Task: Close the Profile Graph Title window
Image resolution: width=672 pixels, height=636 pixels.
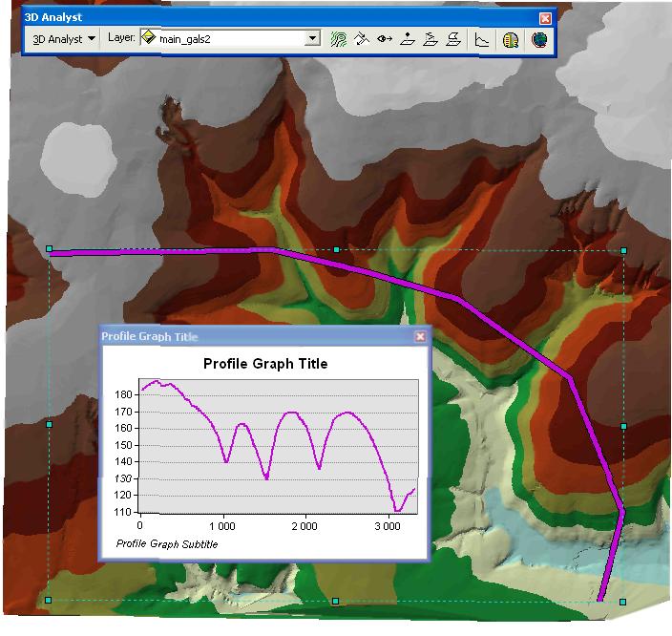Action: pyautogui.click(x=420, y=337)
